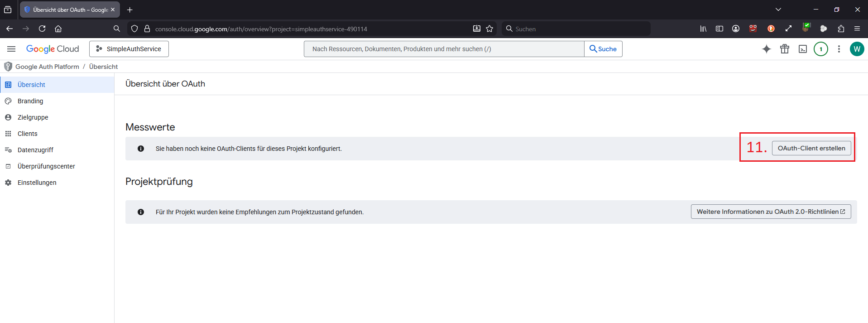Open the list all tabs chevron
868x323 pixels.
tap(778, 10)
